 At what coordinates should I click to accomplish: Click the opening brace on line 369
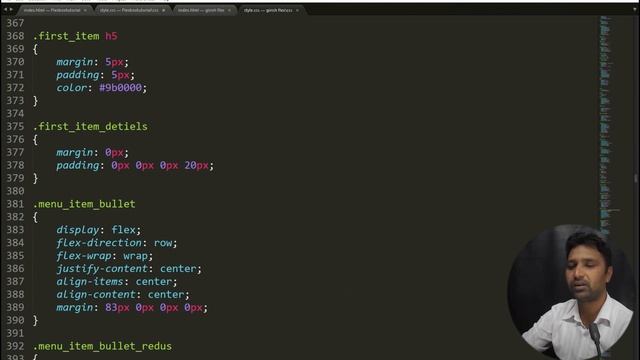coord(36,49)
